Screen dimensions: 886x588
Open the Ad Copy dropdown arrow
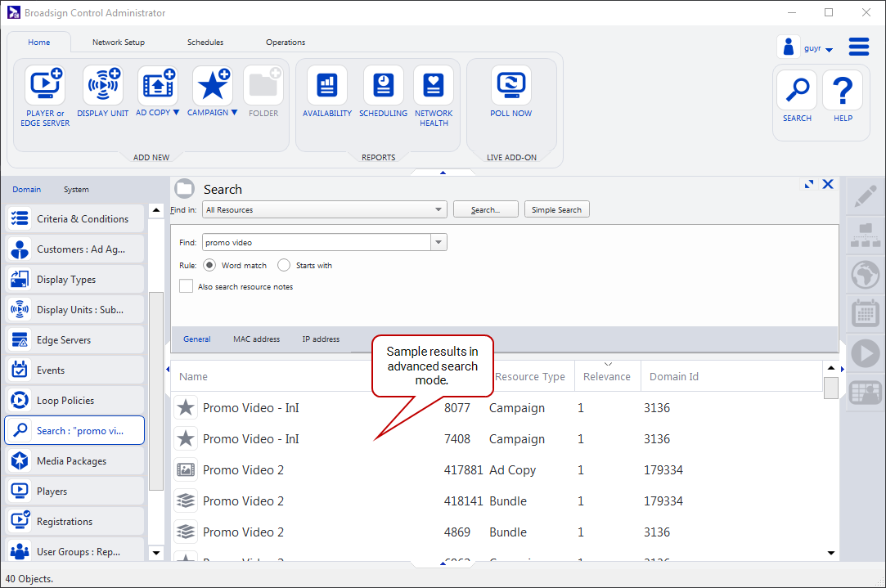coord(176,112)
